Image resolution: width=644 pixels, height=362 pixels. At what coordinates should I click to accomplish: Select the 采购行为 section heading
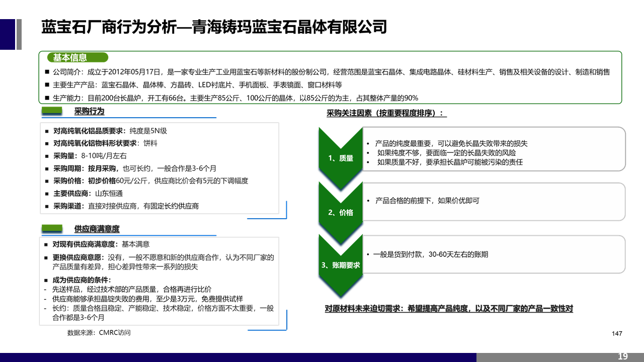click(x=89, y=111)
